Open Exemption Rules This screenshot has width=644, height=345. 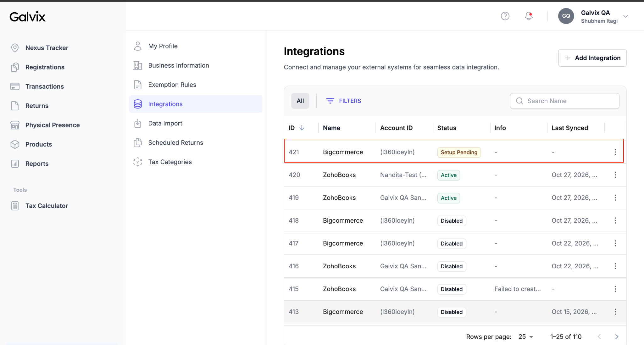pyautogui.click(x=196, y=85)
